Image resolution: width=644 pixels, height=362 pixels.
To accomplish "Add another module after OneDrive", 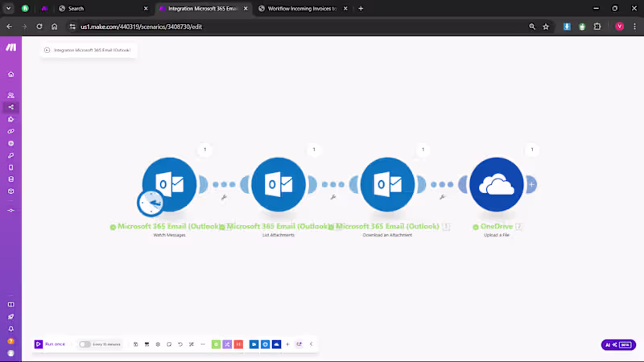I will point(531,184).
